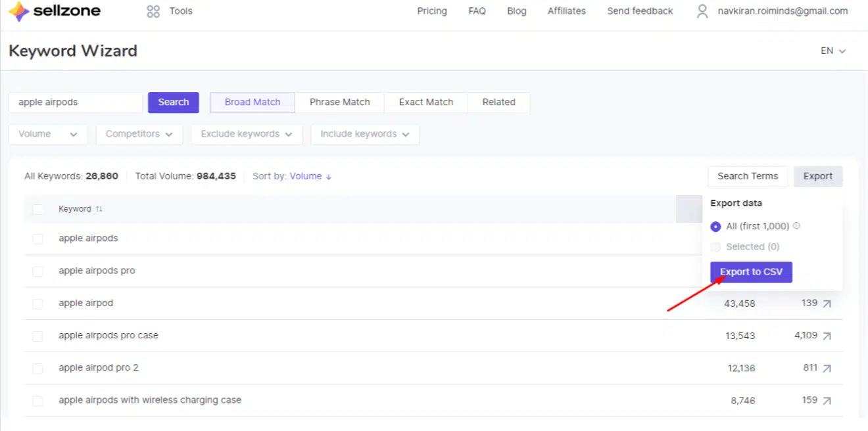Click keyword text apple airpods pro

tap(97, 271)
